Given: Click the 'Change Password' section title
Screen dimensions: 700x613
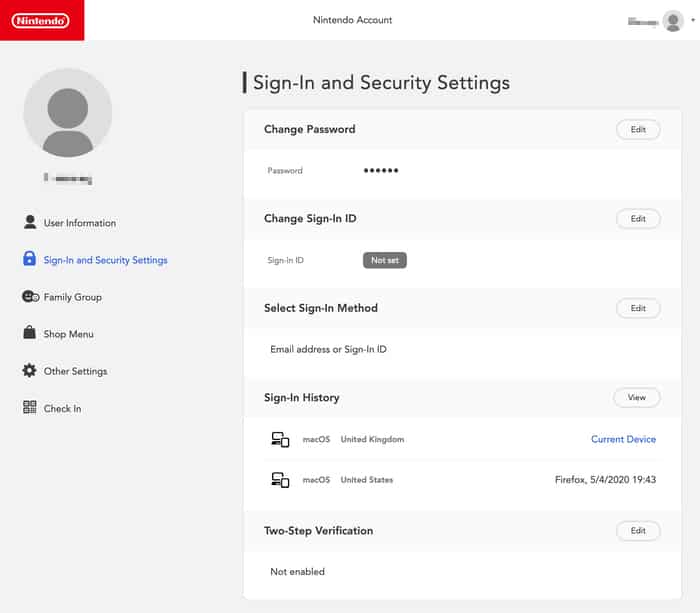Looking at the screenshot, I should 309,129.
